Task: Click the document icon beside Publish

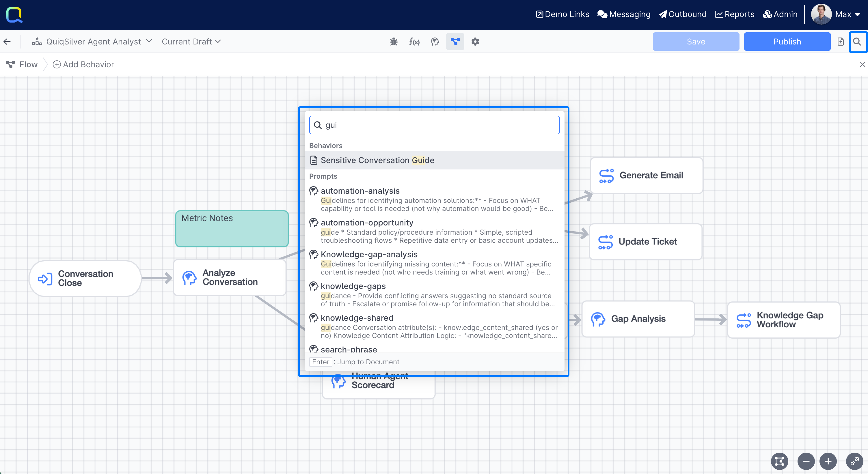Action: 840,42
